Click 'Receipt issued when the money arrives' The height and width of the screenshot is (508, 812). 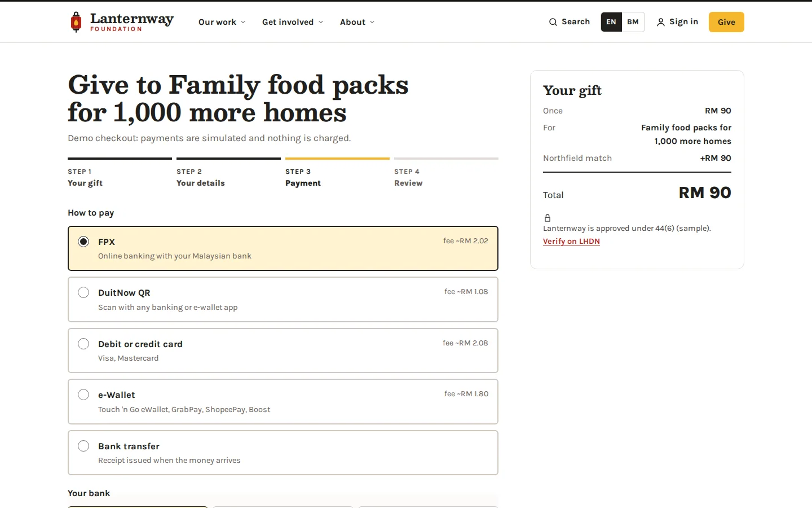tap(169, 461)
